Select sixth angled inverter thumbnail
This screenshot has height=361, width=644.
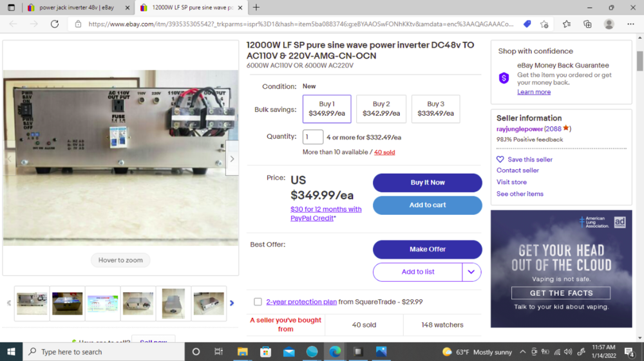[209, 304]
